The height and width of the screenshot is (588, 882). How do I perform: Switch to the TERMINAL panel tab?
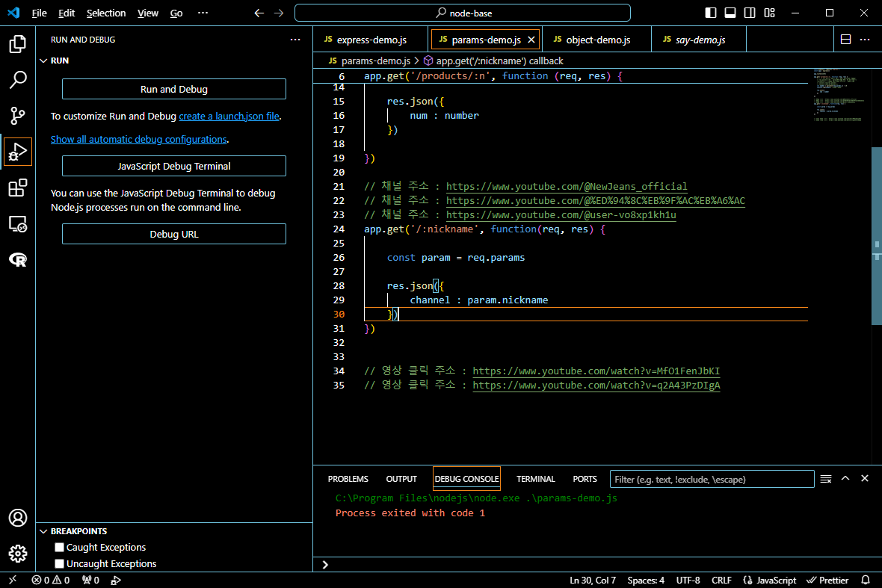[535, 479]
